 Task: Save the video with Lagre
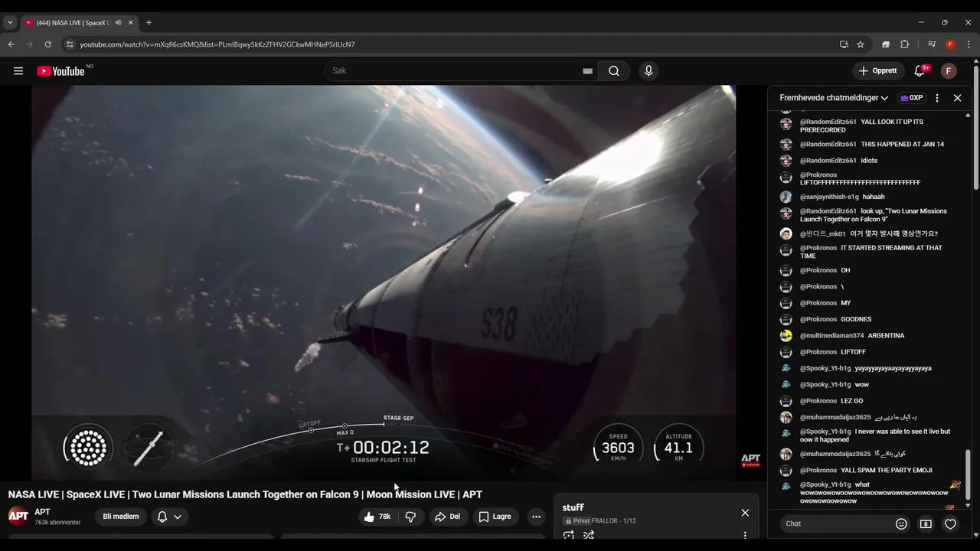pos(495,517)
